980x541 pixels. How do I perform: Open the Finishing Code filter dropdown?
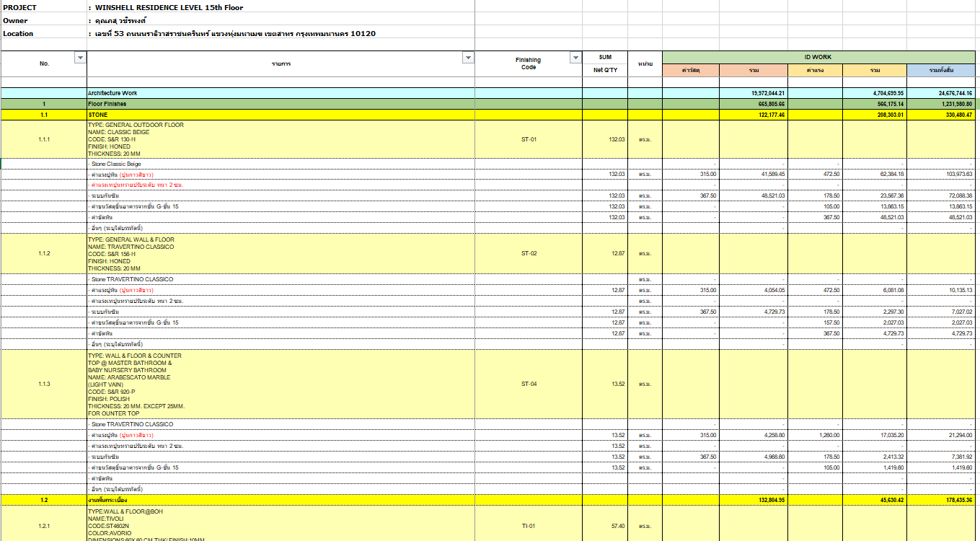tap(575, 58)
